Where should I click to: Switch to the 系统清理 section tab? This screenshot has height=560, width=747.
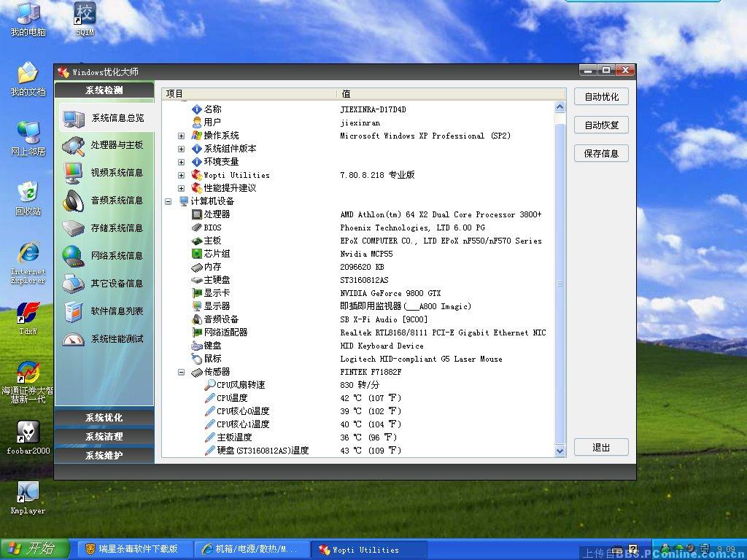coord(104,437)
